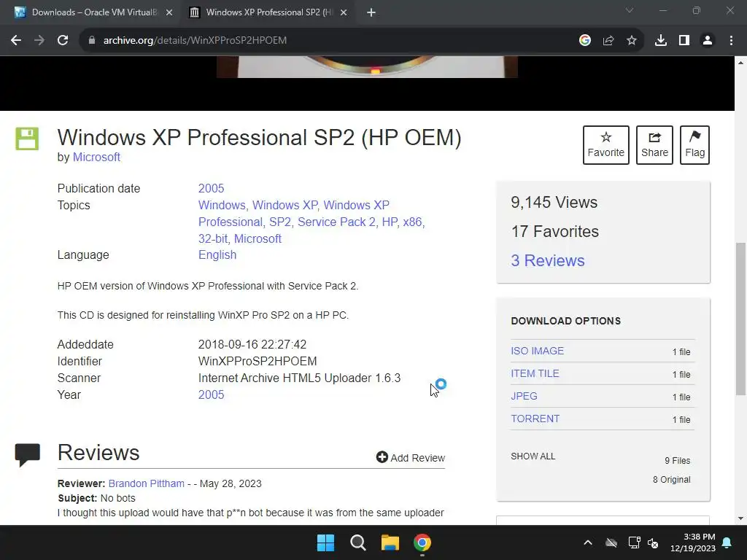747x560 pixels.
Task: Open Windows taskbar Search
Action: [357, 542]
